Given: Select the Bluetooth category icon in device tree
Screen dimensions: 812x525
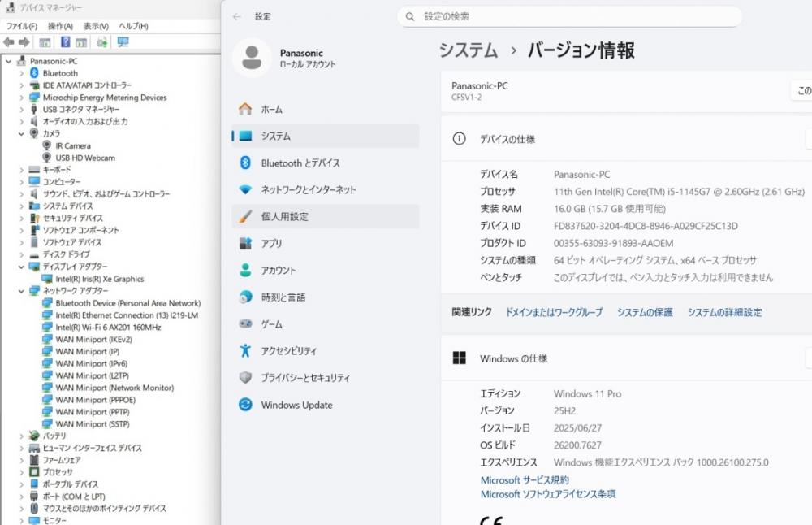Looking at the screenshot, I should tap(34, 73).
